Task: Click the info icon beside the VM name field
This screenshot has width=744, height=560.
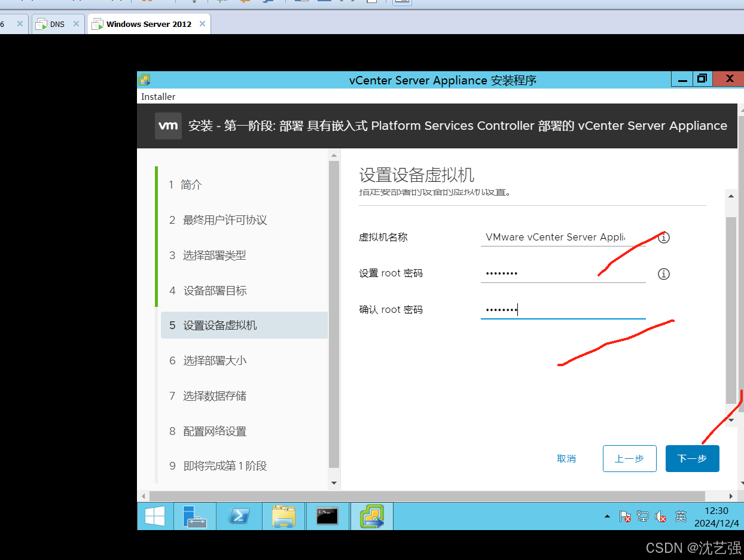Action: pyautogui.click(x=664, y=238)
